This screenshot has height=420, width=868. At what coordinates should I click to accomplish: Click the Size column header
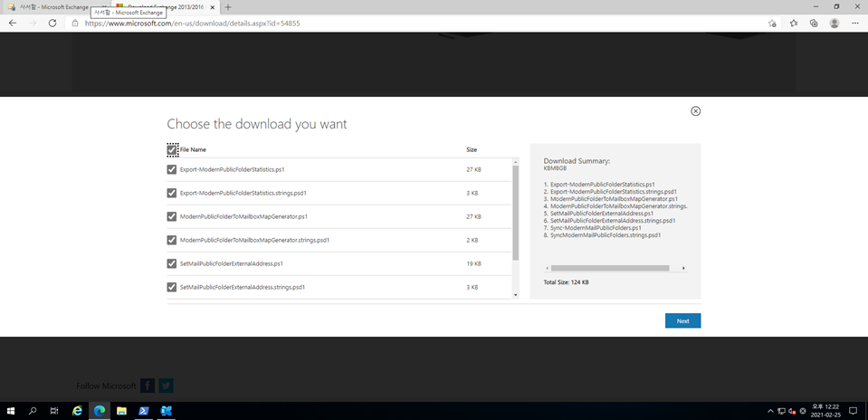pyautogui.click(x=472, y=150)
